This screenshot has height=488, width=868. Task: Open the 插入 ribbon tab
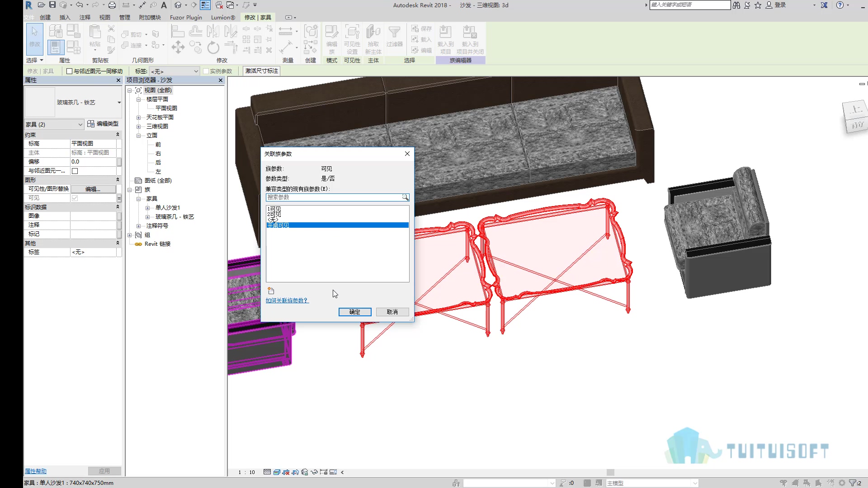click(65, 17)
